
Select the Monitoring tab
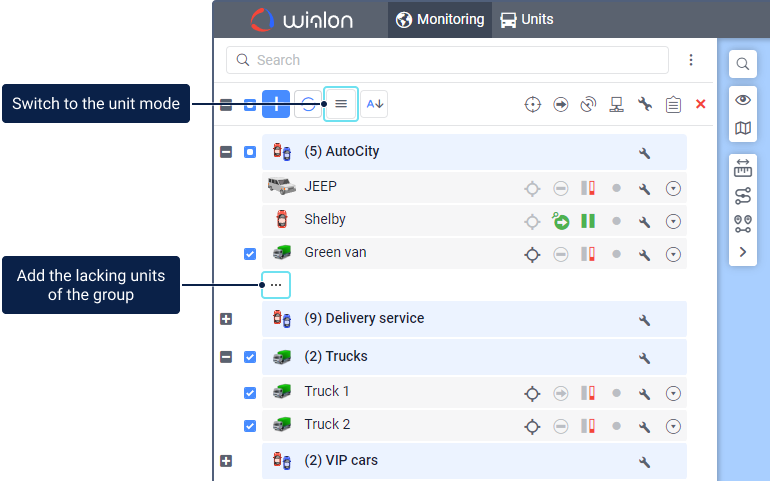click(x=440, y=19)
